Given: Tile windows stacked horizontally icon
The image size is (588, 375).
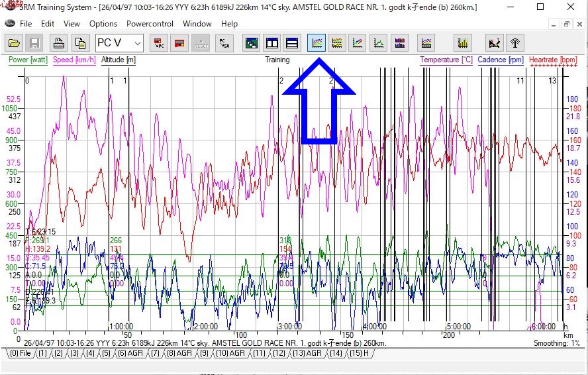Looking at the screenshot, I should click(x=292, y=43).
